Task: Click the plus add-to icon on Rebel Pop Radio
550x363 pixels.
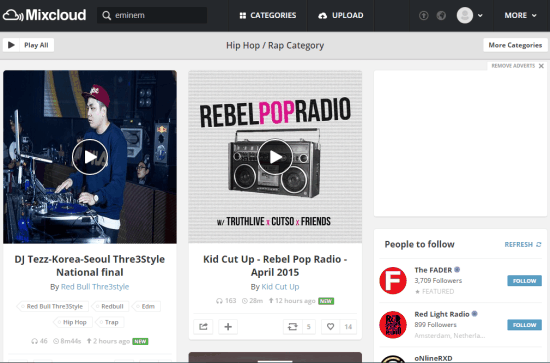Action: click(228, 327)
